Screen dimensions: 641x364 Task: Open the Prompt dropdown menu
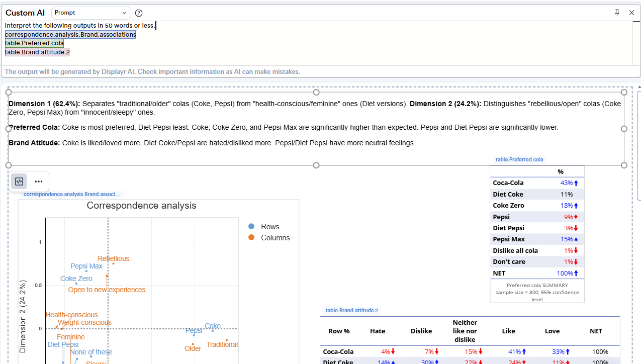pos(91,13)
